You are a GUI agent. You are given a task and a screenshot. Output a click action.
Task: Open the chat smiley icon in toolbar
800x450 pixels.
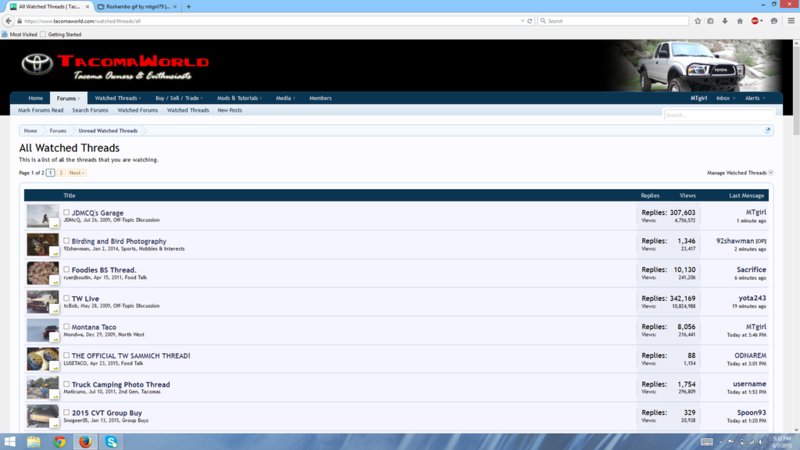tap(774, 21)
